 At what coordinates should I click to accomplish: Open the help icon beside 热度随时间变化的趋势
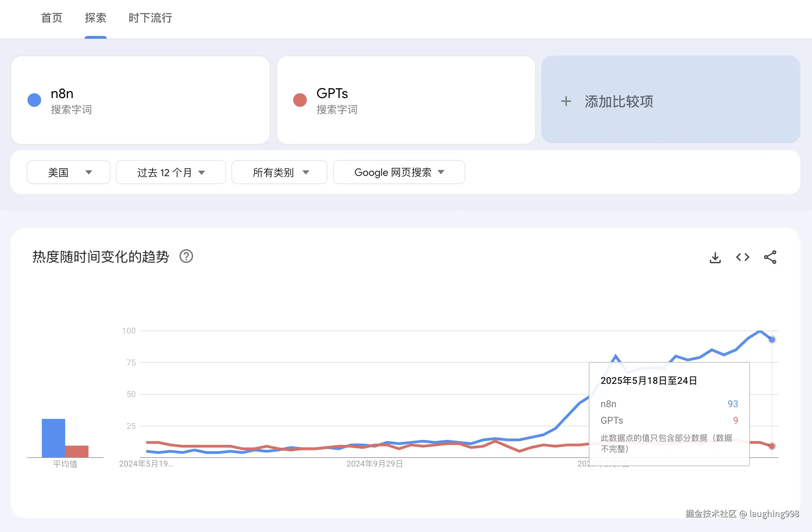(186, 256)
